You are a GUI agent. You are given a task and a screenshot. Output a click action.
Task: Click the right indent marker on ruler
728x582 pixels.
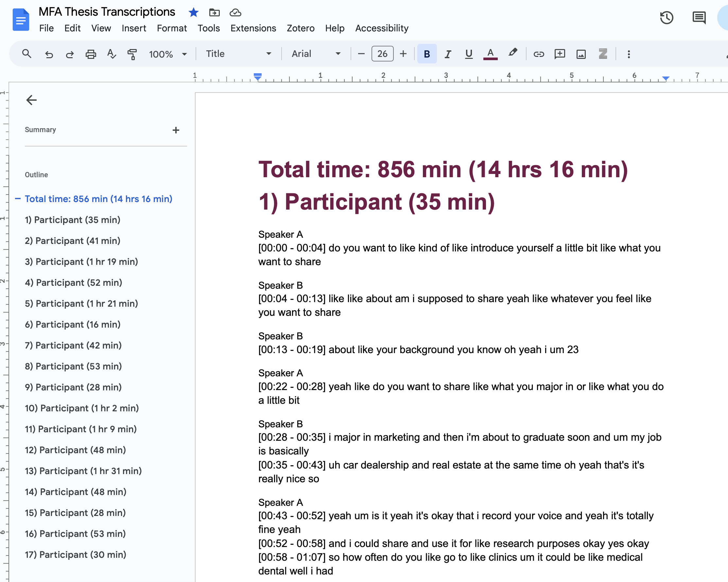click(666, 78)
